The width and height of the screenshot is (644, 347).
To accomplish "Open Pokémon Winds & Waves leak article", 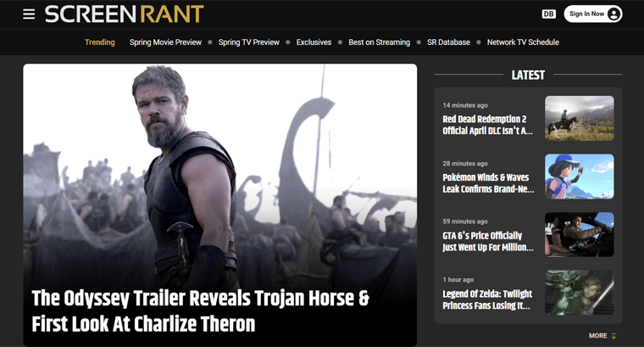I will click(x=488, y=183).
